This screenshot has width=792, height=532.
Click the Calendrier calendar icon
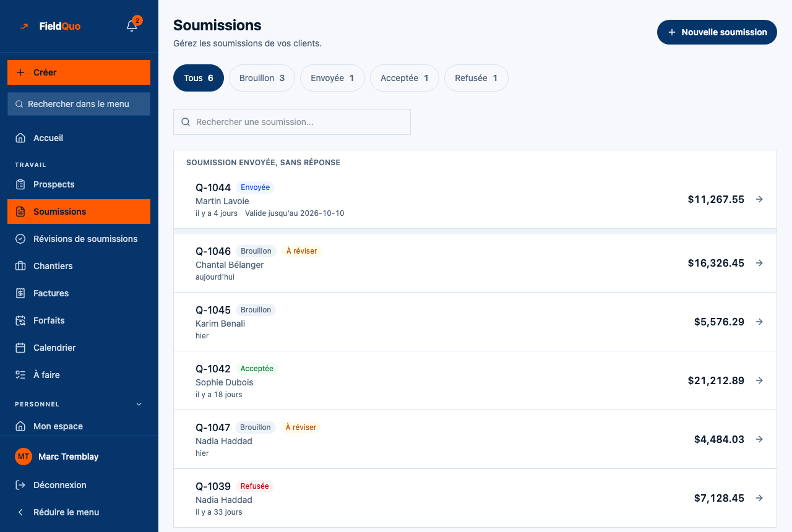tap(20, 348)
